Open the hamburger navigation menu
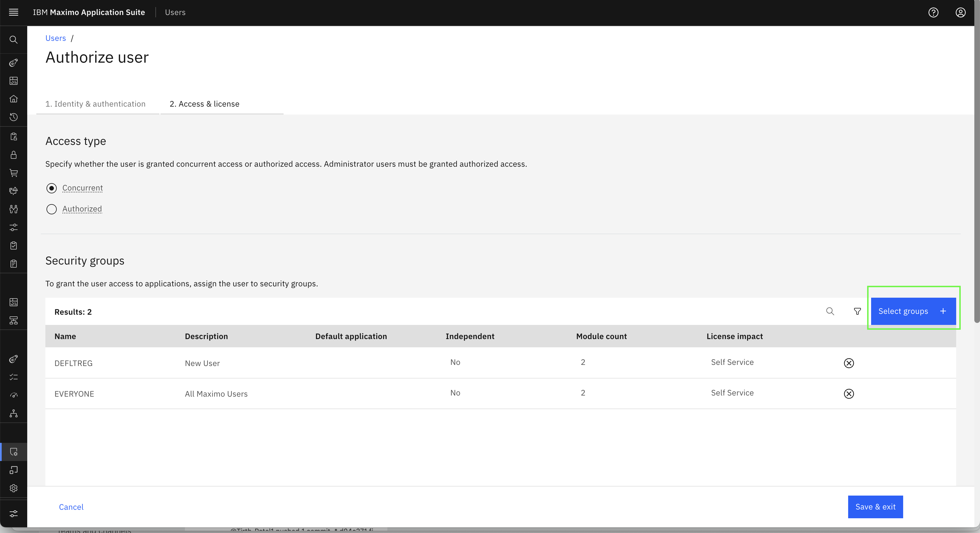 [x=13, y=12]
